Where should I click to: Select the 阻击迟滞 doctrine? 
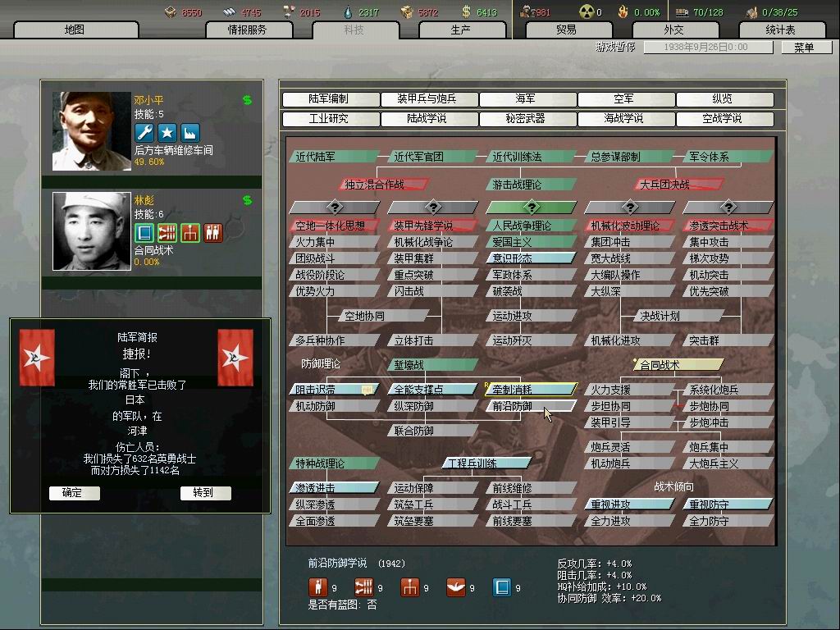335,390
